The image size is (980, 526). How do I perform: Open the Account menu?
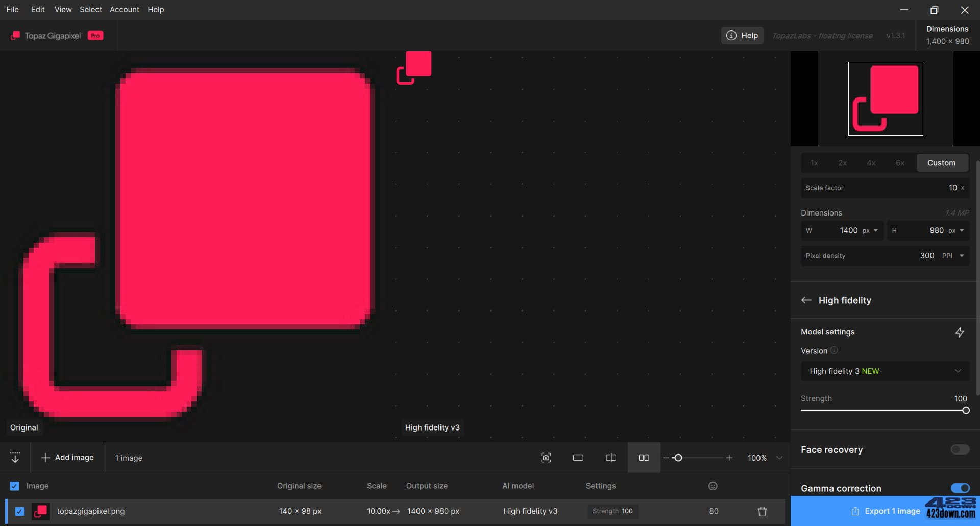(x=125, y=9)
